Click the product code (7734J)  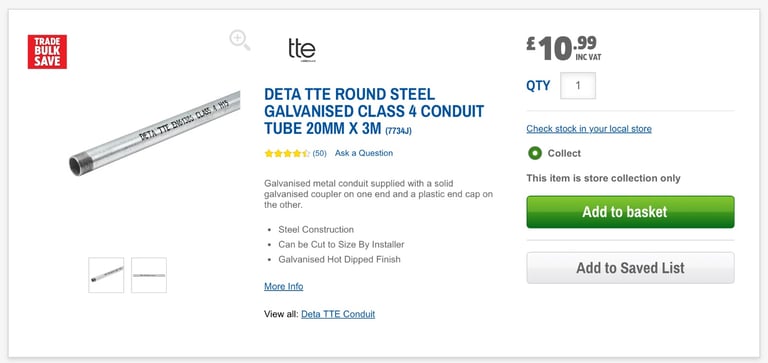tap(398, 131)
